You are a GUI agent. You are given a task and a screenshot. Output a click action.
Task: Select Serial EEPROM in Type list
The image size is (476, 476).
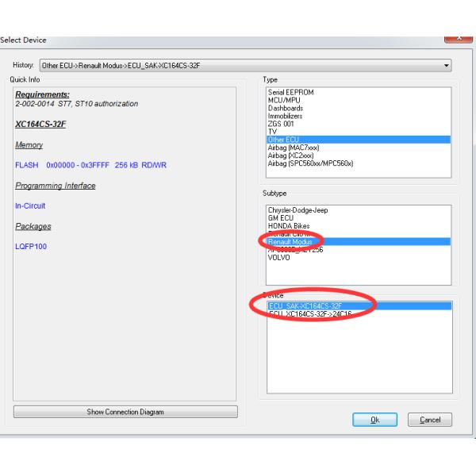pyautogui.click(x=291, y=93)
